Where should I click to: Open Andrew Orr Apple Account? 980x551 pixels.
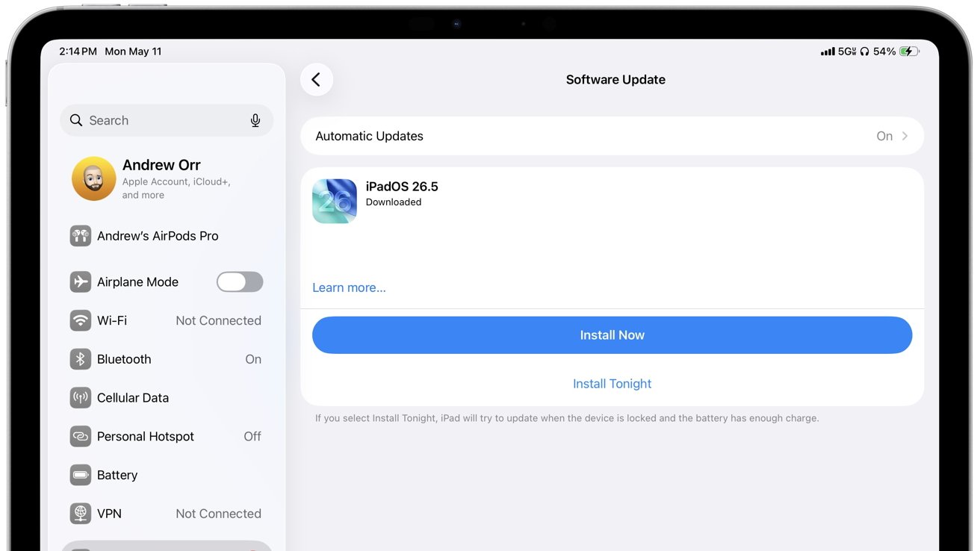(x=167, y=178)
